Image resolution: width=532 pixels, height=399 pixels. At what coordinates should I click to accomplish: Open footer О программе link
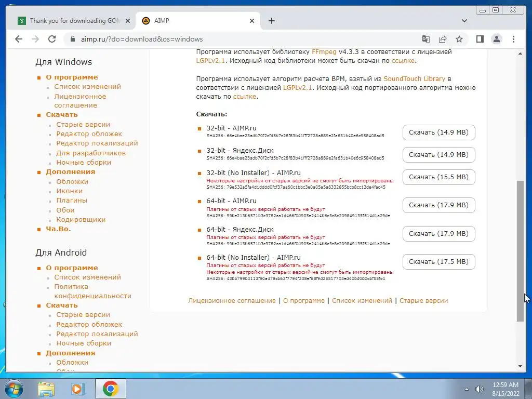pos(303,301)
